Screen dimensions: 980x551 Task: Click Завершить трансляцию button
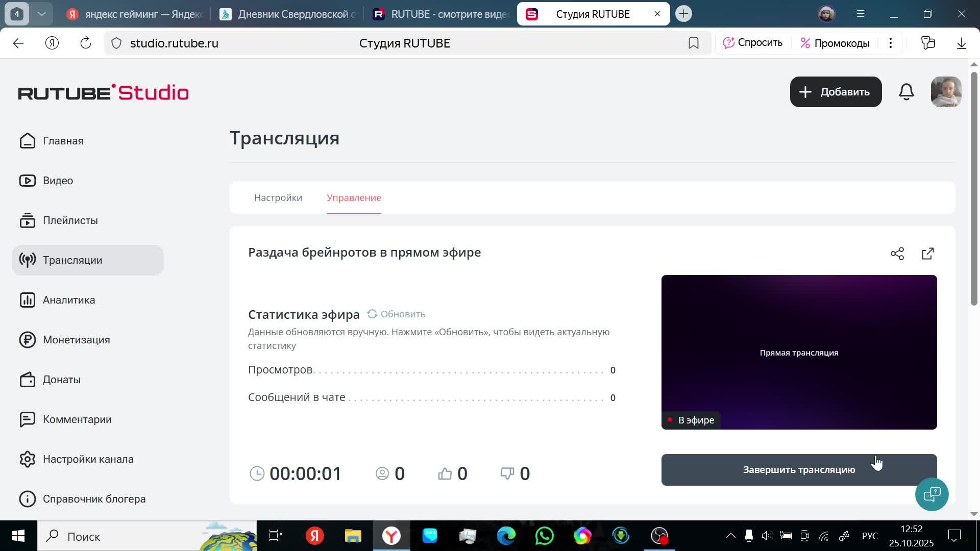pyautogui.click(x=798, y=469)
